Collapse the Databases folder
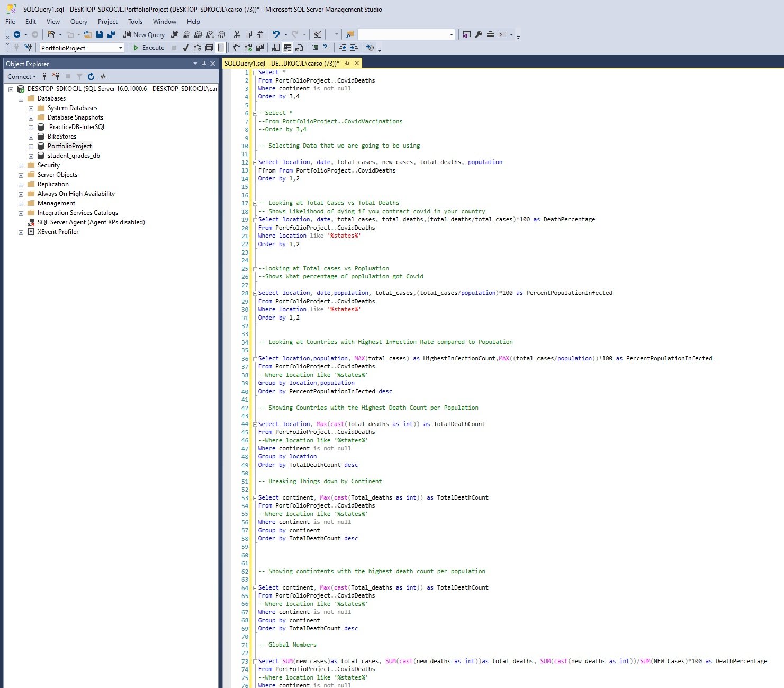The image size is (784, 688). (21, 98)
